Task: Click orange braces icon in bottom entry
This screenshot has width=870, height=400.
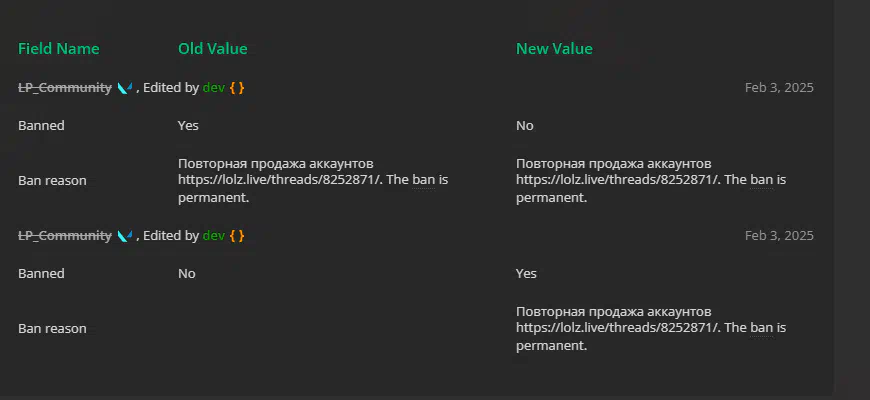Action: (x=237, y=236)
